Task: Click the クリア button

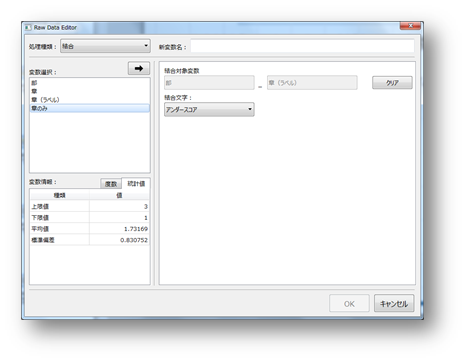Action: click(392, 83)
